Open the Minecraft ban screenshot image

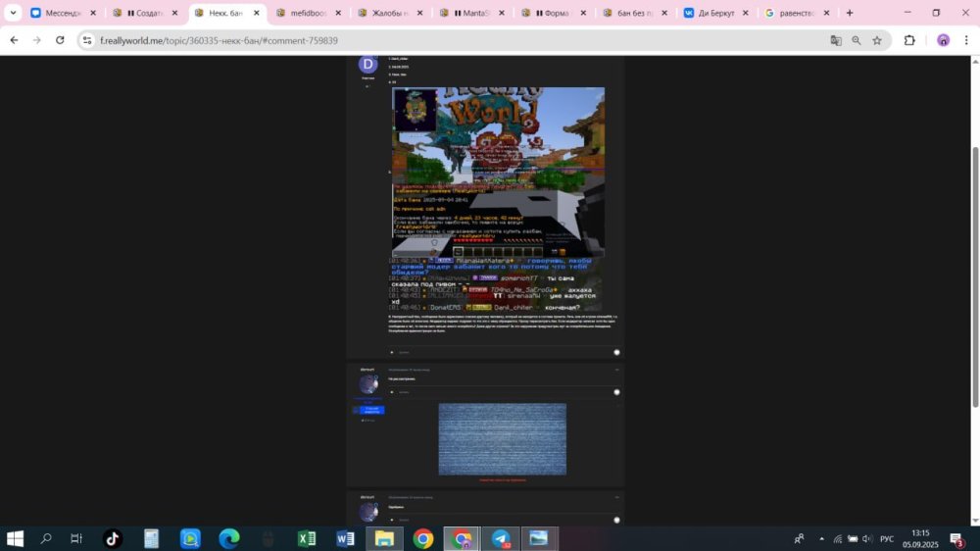(498, 172)
